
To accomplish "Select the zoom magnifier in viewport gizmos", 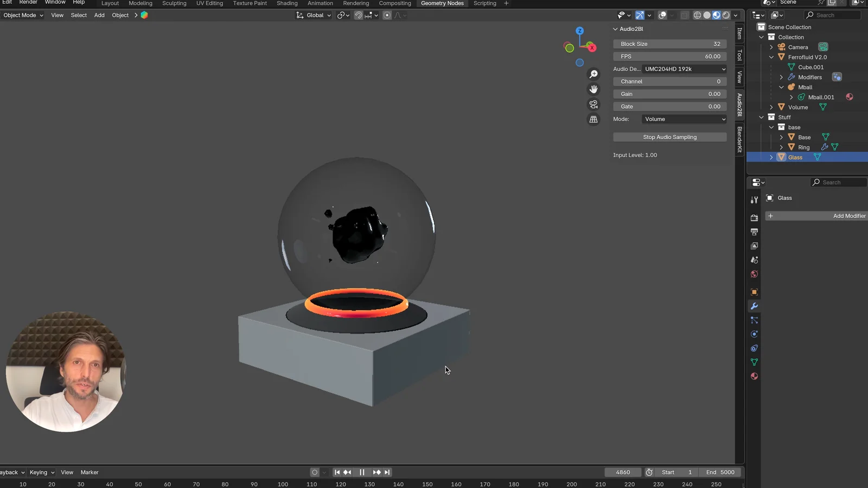I will (593, 74).
